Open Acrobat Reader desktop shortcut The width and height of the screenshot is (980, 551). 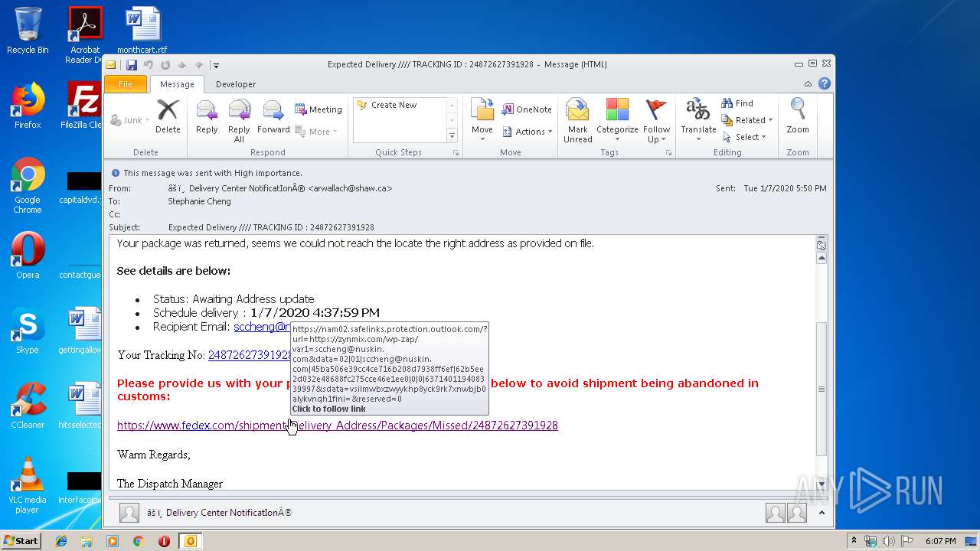pos(85,35)
